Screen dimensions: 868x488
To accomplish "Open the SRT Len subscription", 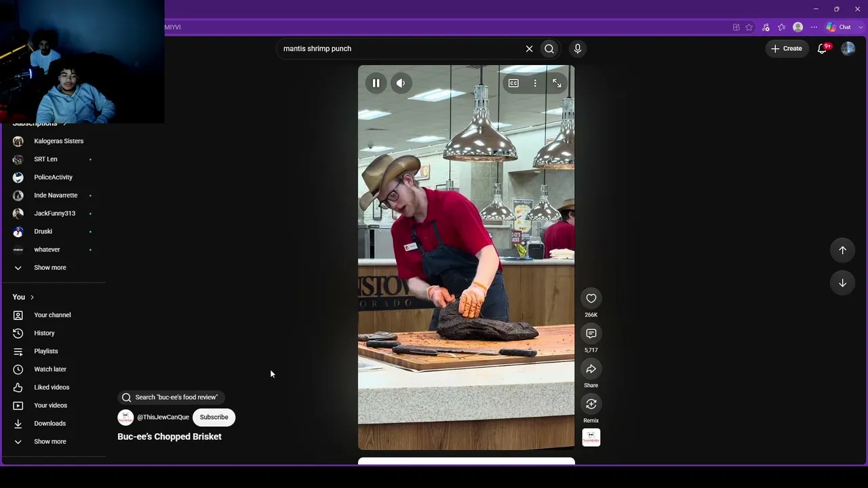I will 53,159.
